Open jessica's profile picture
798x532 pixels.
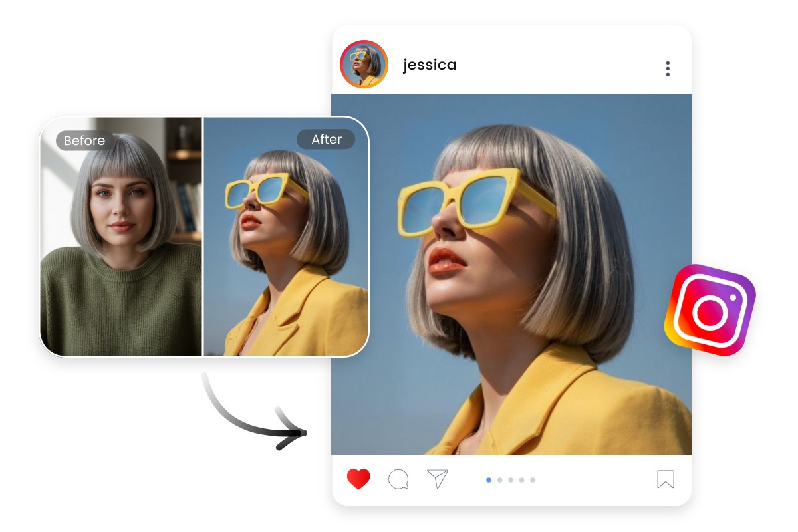(364, 65)
